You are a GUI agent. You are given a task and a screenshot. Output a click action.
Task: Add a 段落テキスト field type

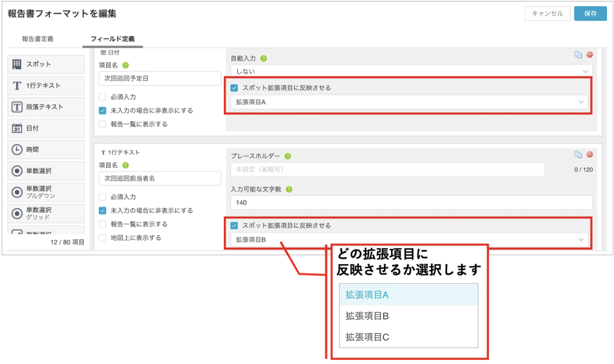click(46, 107)
